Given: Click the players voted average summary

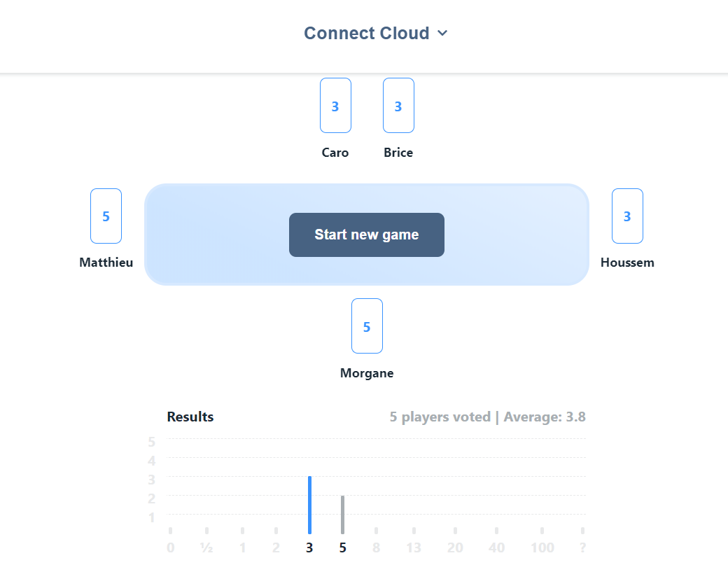Looking at the screenshot, I should (x=487, y=417).
